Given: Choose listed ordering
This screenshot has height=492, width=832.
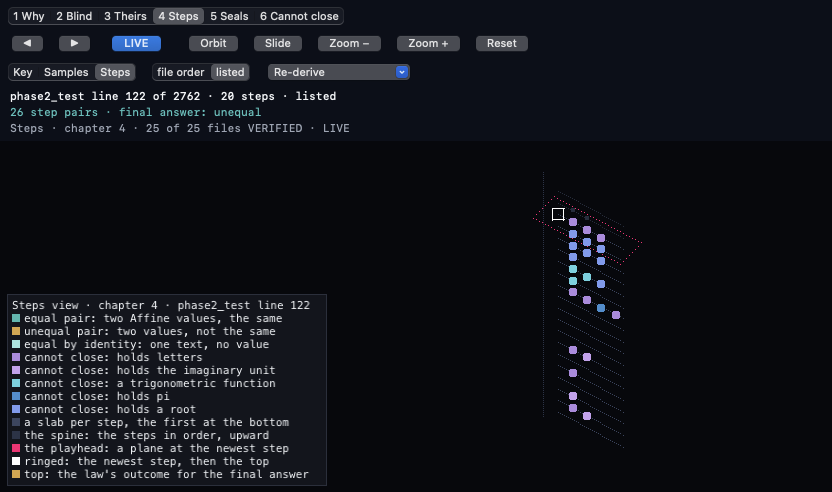Looking at the screenshot, I should pos(230,72).
